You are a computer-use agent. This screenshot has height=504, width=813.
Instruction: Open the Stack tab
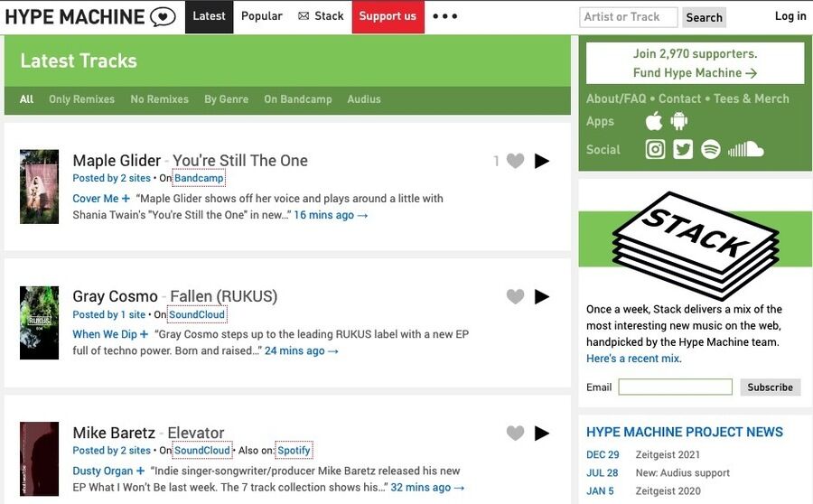tap(321, 16)
